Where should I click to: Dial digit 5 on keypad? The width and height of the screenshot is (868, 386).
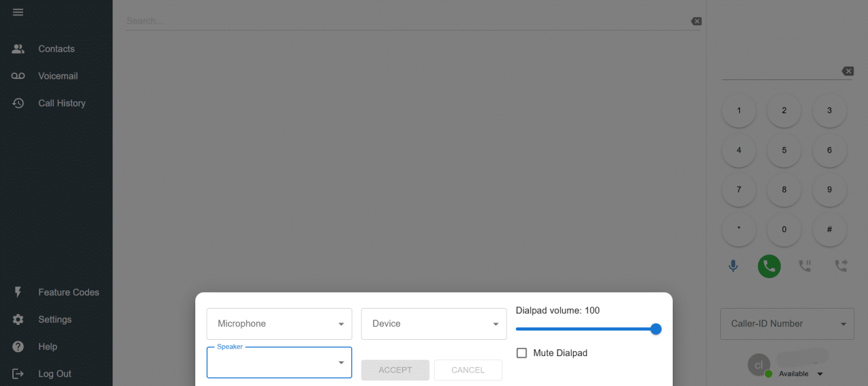pos(784,151)
